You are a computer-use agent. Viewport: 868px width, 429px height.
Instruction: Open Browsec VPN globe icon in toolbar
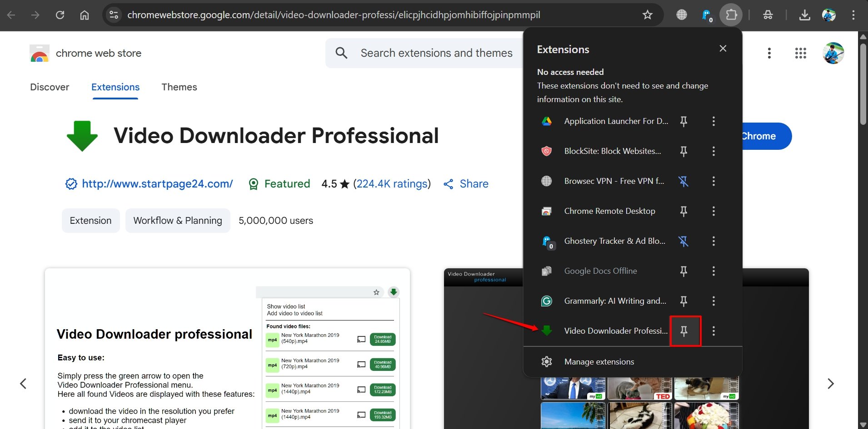point(682,15)
